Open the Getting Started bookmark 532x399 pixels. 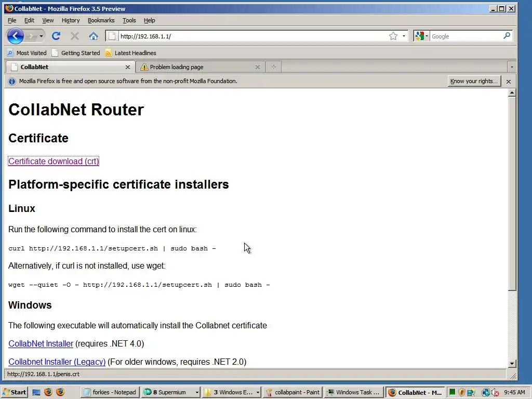point(76,53)
